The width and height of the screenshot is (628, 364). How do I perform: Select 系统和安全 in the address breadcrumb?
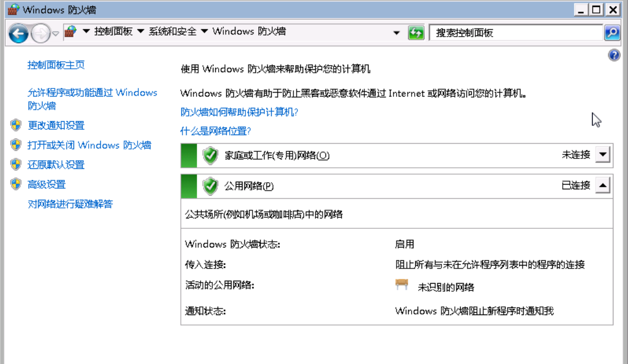tap(173, 31)
